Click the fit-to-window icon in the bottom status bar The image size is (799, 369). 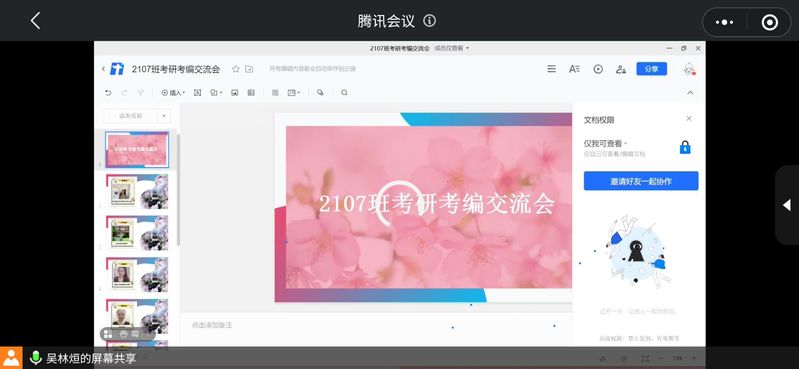(646, 358)
